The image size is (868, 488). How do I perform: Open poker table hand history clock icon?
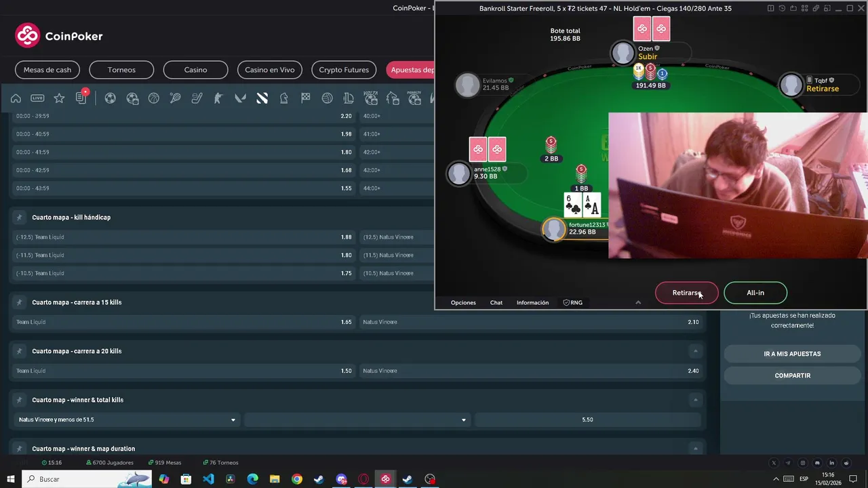pyautogui.click(x=782, y=8)
